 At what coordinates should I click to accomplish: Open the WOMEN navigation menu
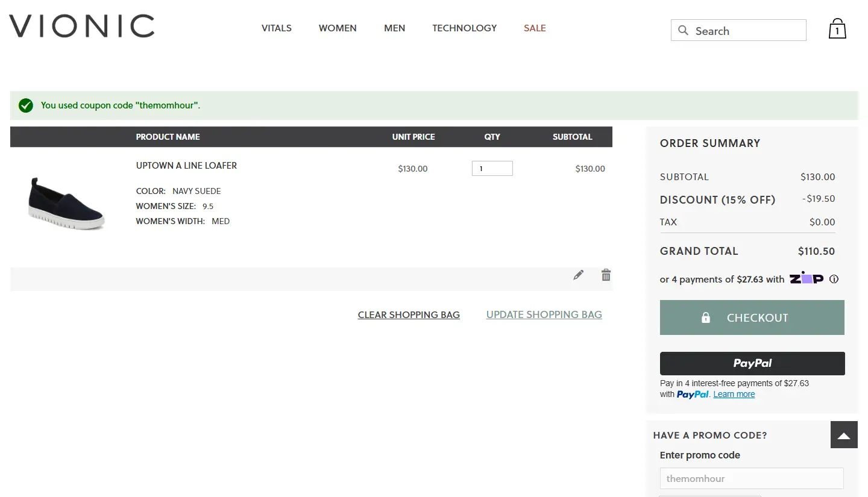(x=338, y=28)
